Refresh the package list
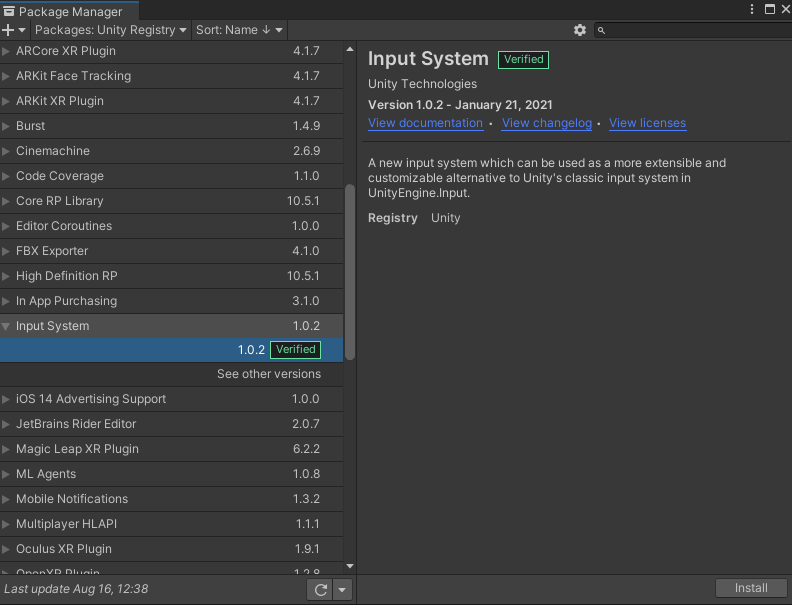This screenshot has width=792, height=605. click(x=320, y=589)
